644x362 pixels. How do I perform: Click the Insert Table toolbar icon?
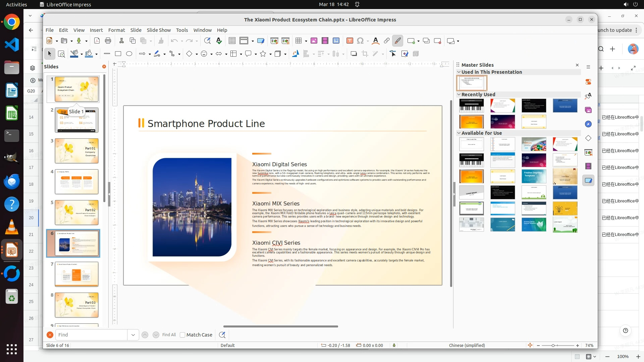click(x=299, y=41)
